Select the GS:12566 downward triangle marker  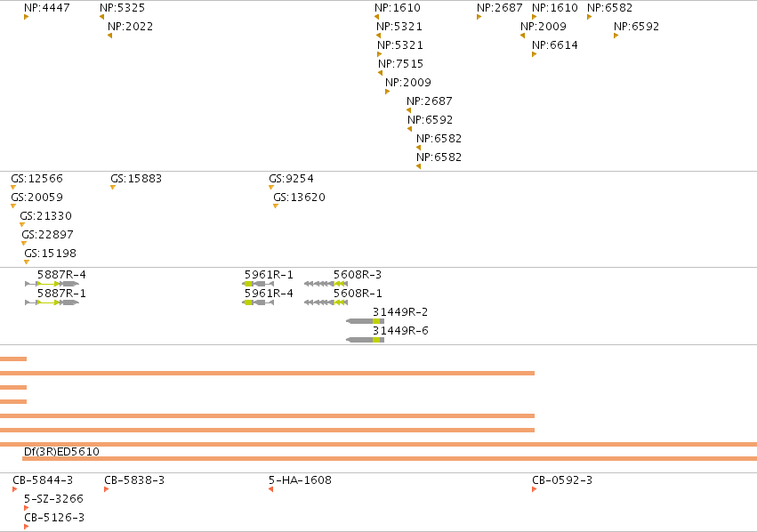point(13,188)
